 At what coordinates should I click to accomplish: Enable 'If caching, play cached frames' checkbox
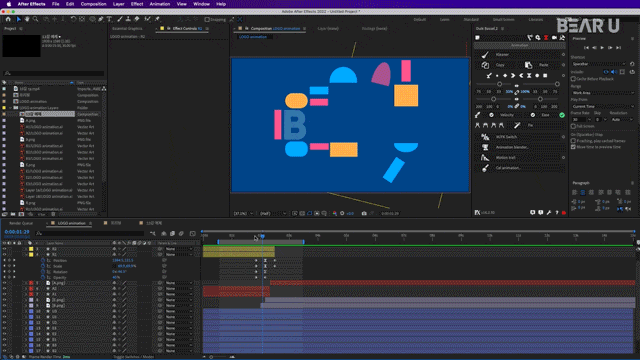[x=573, y=141]
